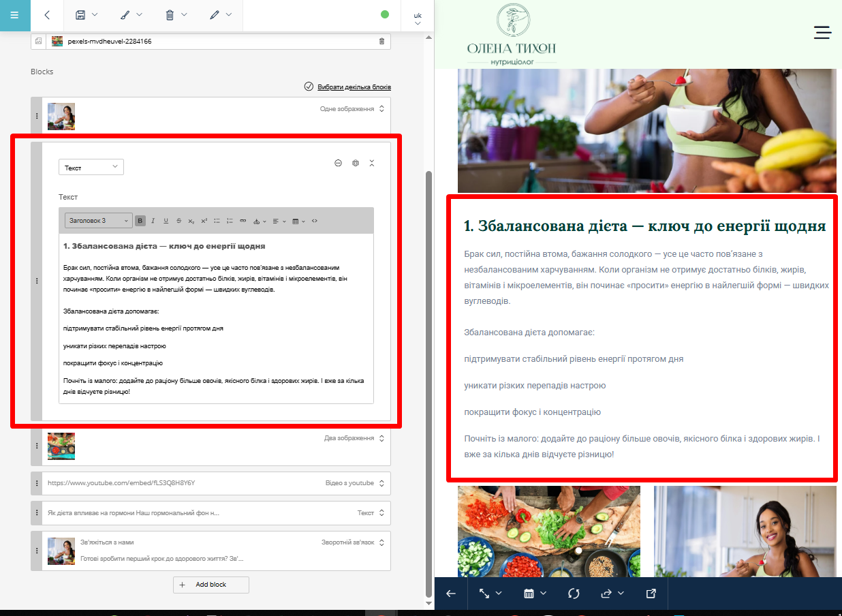Refresh the site preview
This screenshot has height=616, width=842.
[x=574, y=594]
